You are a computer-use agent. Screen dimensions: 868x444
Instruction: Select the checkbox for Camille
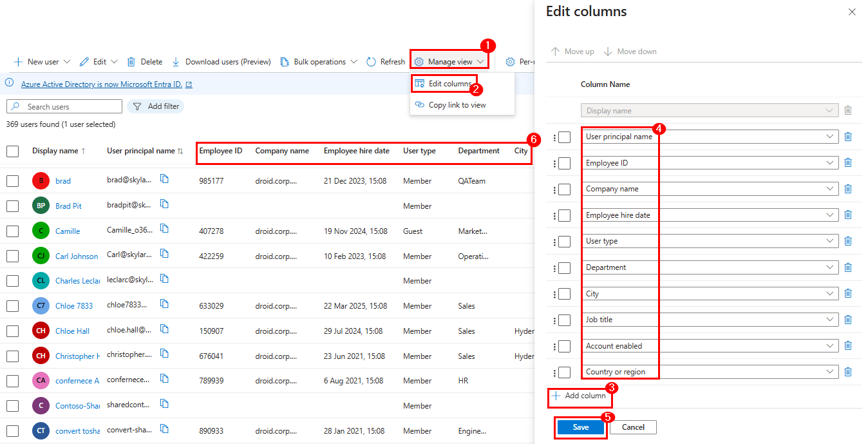(12, 231)
